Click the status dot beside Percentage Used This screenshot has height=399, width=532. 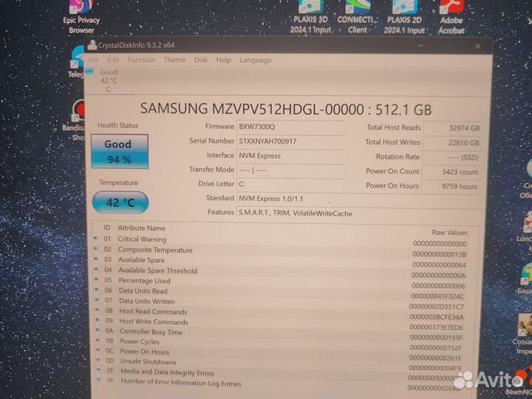96,279
